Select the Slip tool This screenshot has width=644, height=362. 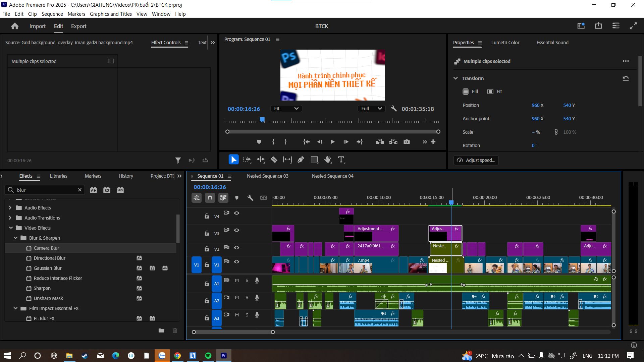[x=287, y=160]
